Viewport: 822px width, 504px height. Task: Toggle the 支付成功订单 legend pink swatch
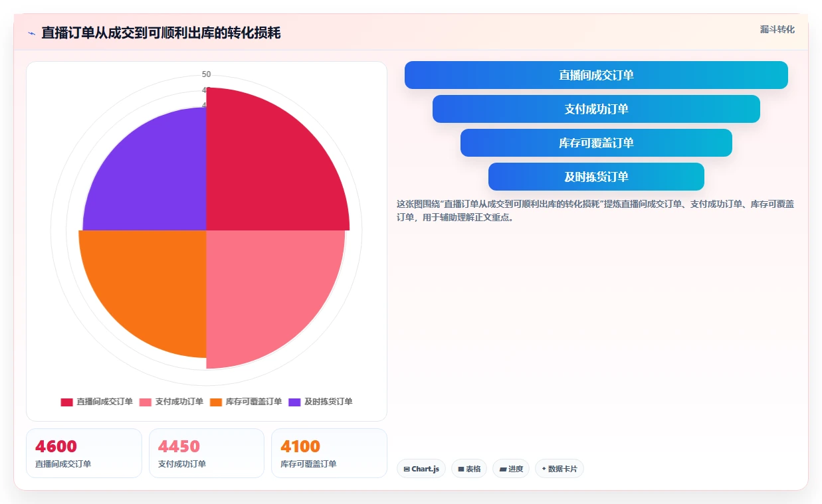(146, 402)
